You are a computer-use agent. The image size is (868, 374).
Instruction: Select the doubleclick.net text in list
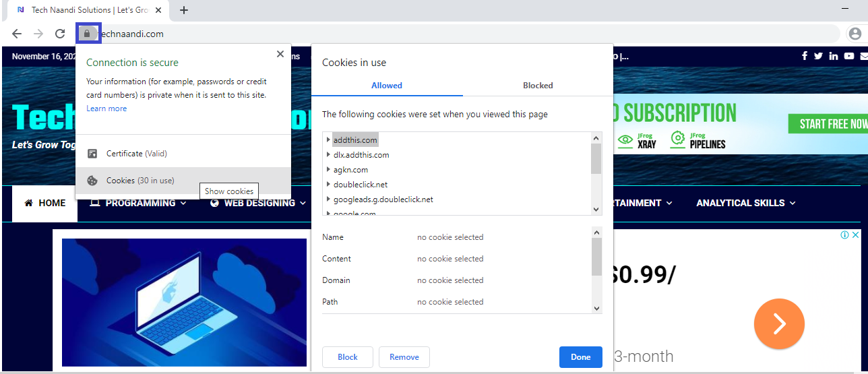click(361, 184)
